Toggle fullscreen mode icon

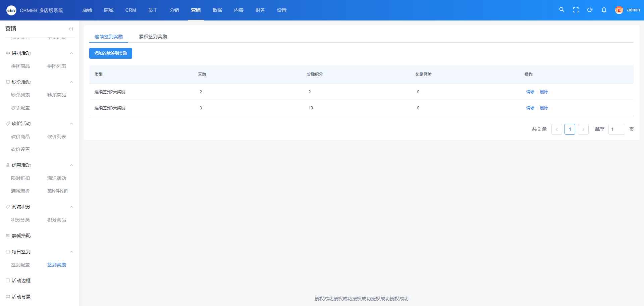576,10
